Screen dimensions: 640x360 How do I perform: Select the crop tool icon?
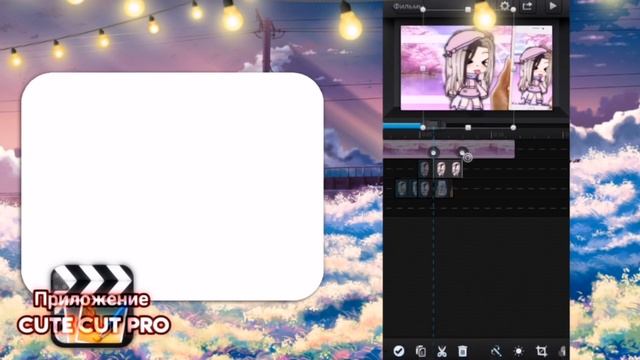click(541, 351)
